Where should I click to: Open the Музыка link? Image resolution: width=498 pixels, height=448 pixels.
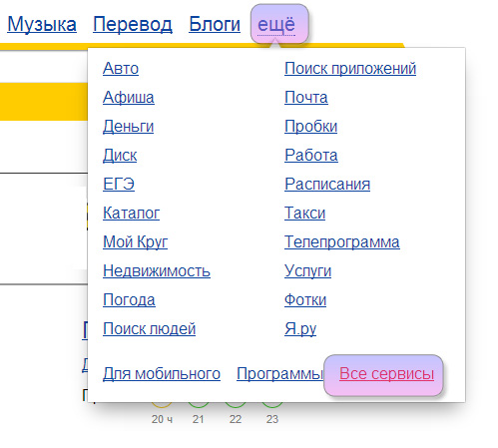[42, 25]
